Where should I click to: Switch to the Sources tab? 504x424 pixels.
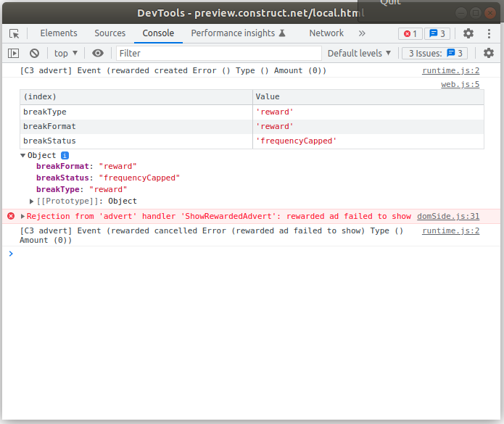tap(110, 33)
